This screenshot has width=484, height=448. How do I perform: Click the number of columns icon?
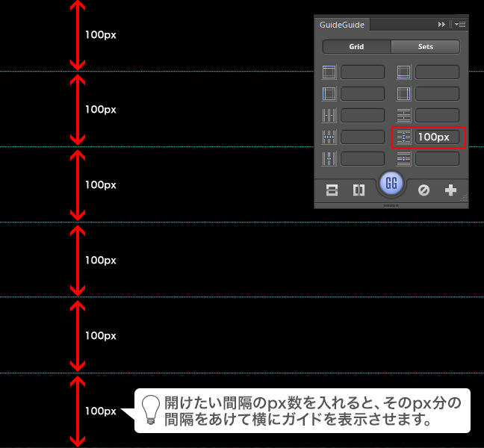(x=329, y=116)
